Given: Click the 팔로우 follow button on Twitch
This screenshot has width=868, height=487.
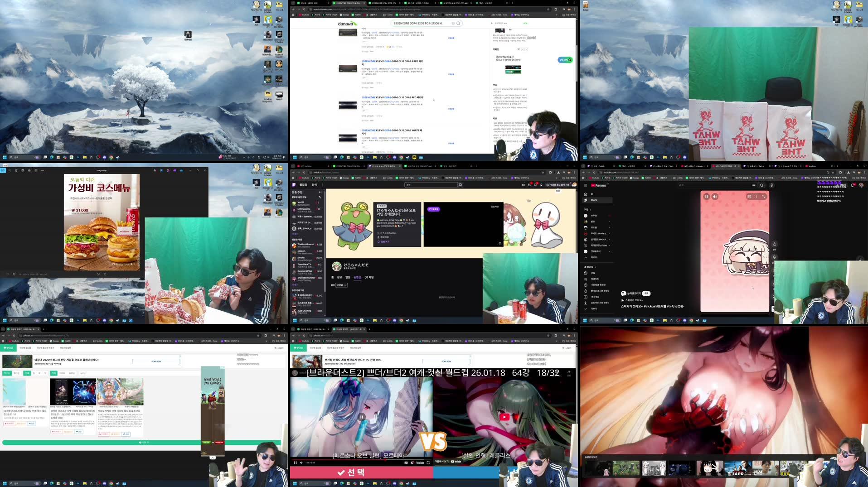Looking at the screenshot, I should 433,209.
